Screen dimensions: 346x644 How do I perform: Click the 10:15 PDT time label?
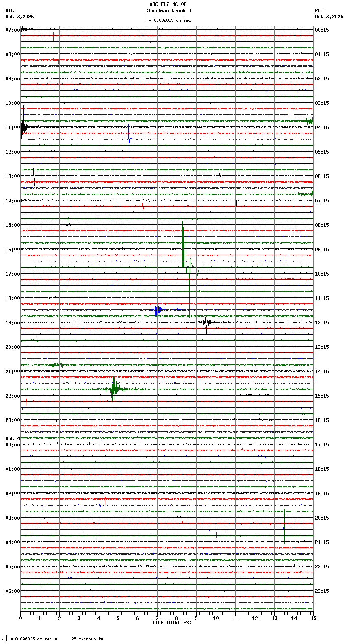click(322, 274)
